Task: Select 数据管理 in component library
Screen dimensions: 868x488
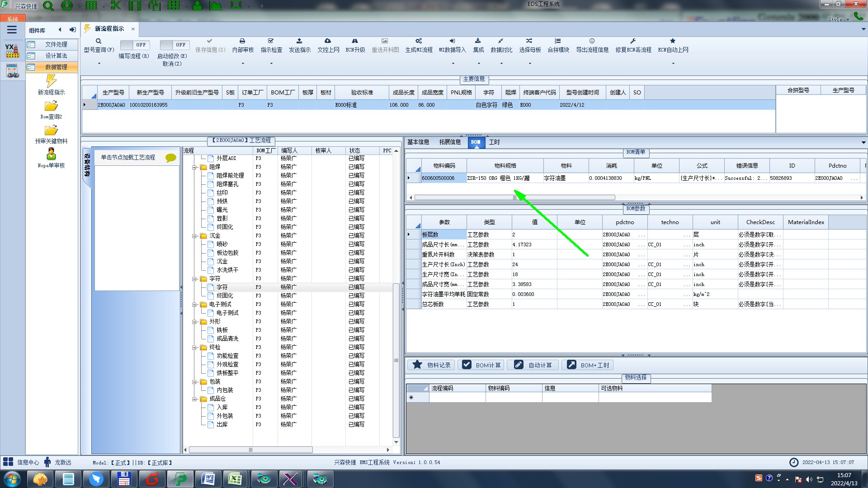Action: 52,67
